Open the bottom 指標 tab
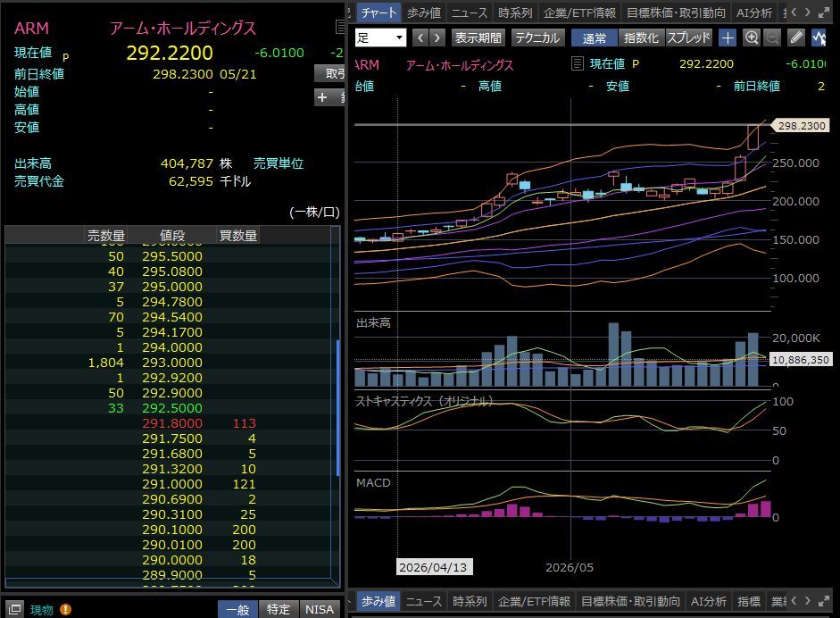 pos(749,601)
